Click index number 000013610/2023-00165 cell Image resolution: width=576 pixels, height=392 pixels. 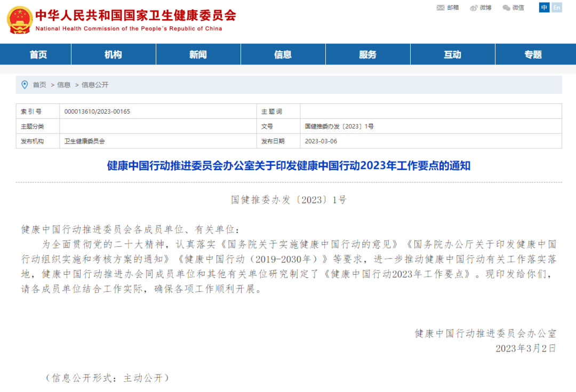click(x=97, y=111)
